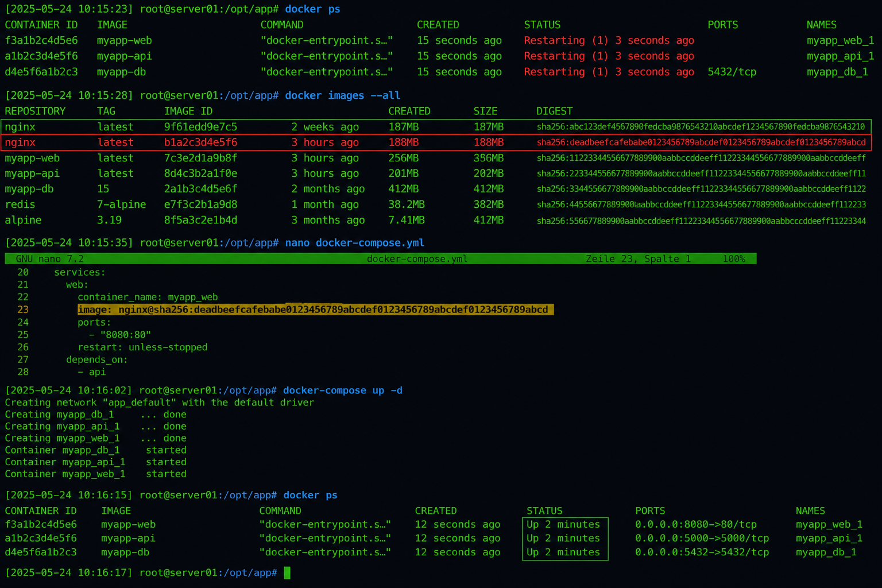Viewport: 882px width, 588px height.
Task: Select image ID 8d4c3b2a1f0e
Action: (x=200, y=173)
